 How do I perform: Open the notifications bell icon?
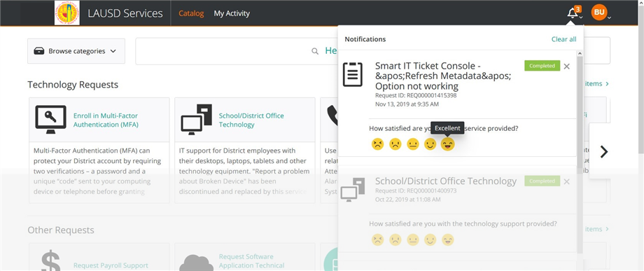pyautogui.click(x=572, y=13)
